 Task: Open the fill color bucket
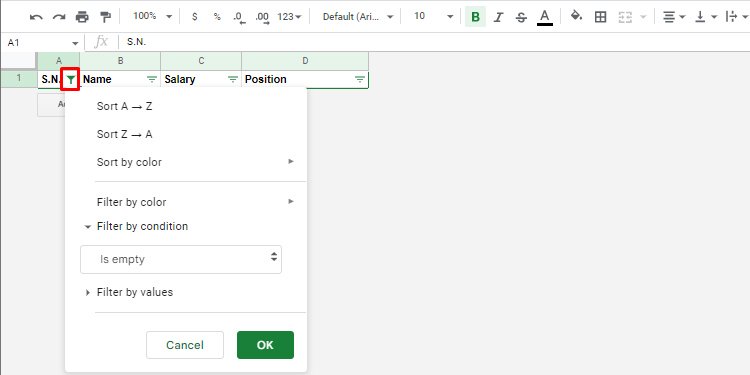click(x=576, y=16)
